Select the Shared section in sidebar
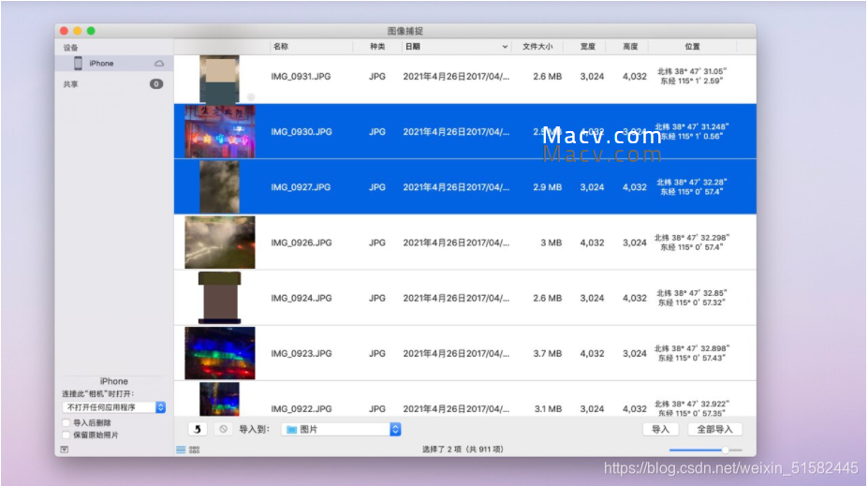The height and width of the screenshot is (486, 868). coord(70,84)
